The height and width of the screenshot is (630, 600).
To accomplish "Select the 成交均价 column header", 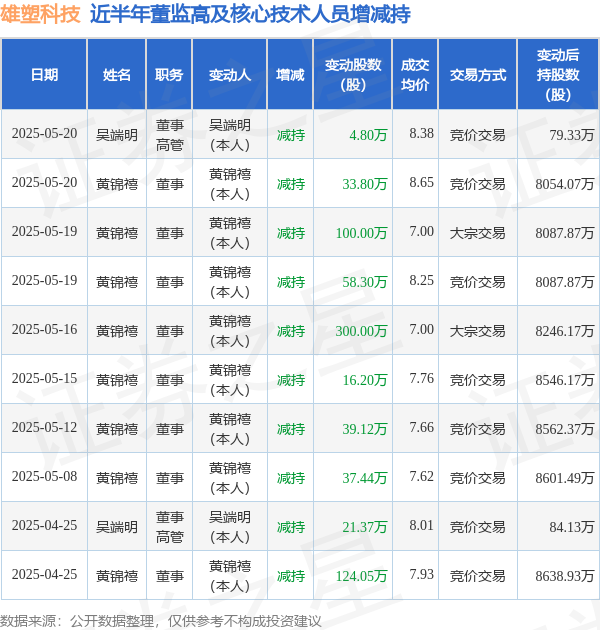I will 415,75.
